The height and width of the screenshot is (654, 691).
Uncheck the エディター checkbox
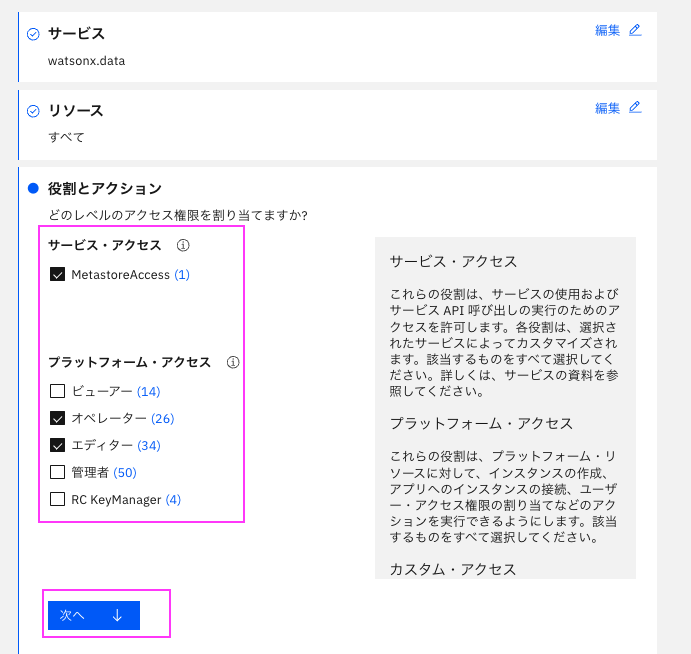tap(57, 445)
